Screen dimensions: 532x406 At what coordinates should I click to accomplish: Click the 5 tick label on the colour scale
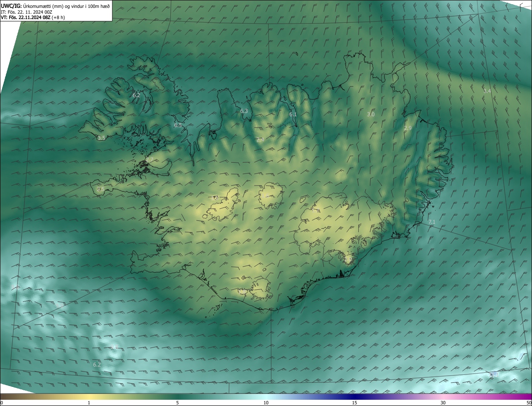pos(177,403)
